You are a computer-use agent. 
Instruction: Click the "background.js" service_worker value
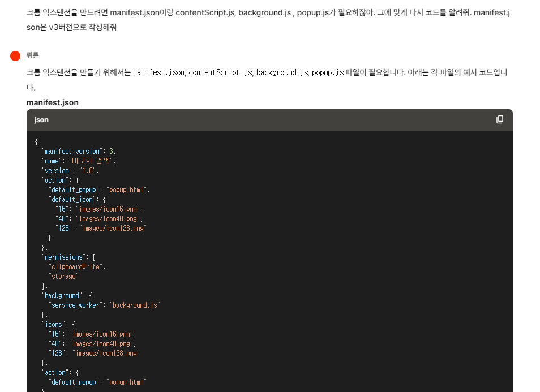point(136,304)
